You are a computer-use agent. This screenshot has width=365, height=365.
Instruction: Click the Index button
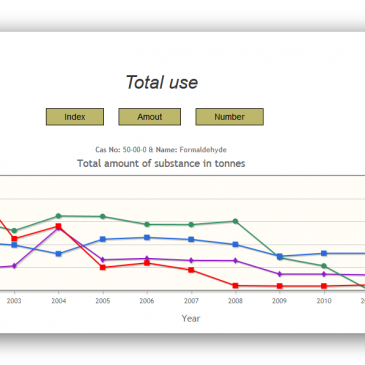pos(75,117)
